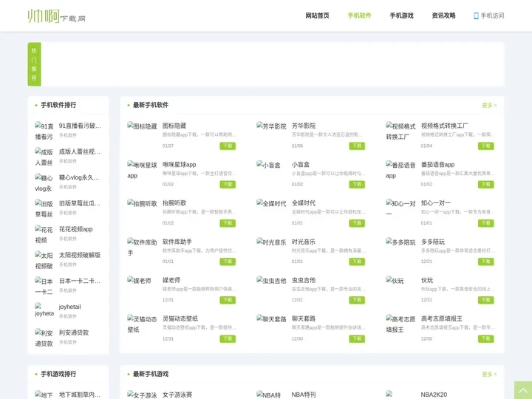Screen dimensions: 532x399
Task: Click 下载 button for 抬腕听歌
Action: (228, 223)
